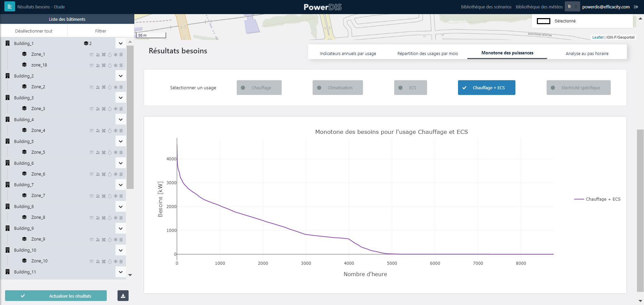
Task: Click the logout icon next to email
Action: (636, 7)
